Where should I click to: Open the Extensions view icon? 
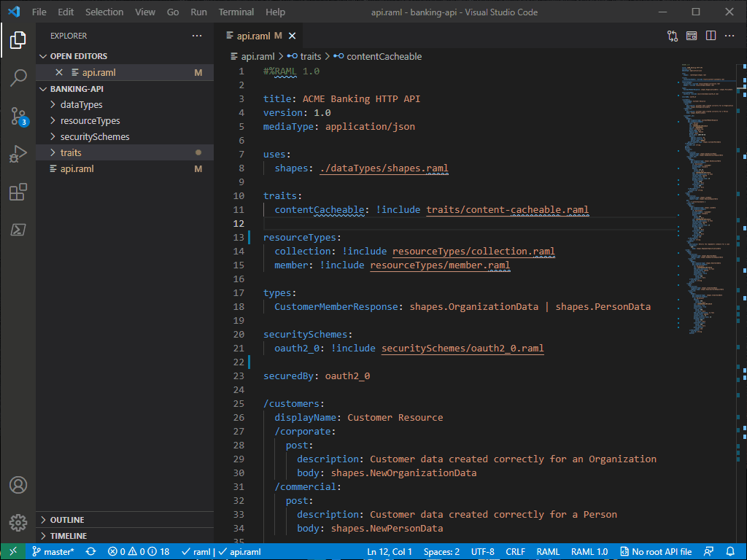click(18, 192)
